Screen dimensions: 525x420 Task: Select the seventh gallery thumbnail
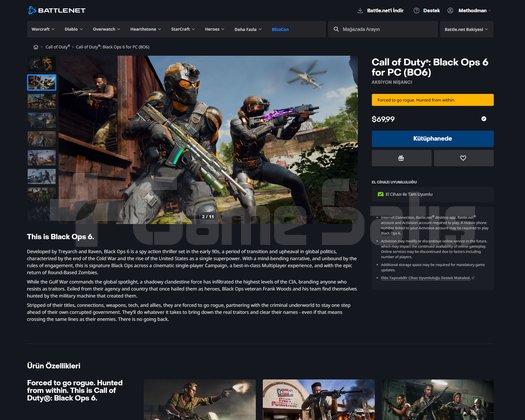(x=42, y=177)
